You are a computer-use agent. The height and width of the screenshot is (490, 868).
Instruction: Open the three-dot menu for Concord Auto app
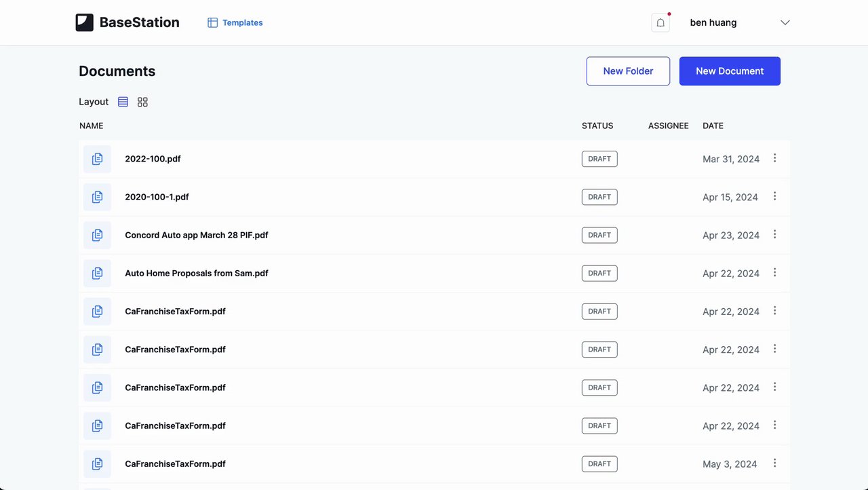(774, 234)
